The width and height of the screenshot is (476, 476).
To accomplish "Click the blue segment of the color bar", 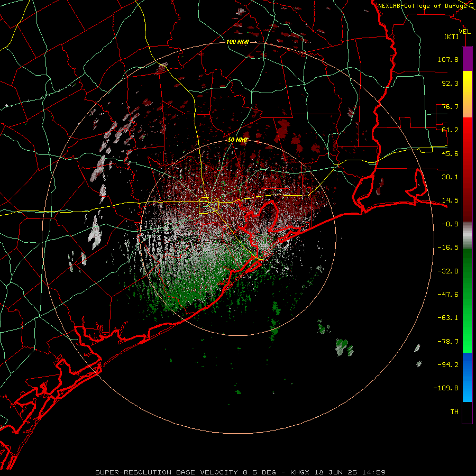I will click(x=467, y=377).
